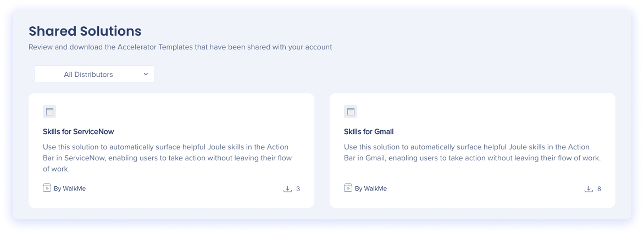Click the WalkMe distributor icon on ServiceNow card
The image size is (644, 234).
pos(47,188)
